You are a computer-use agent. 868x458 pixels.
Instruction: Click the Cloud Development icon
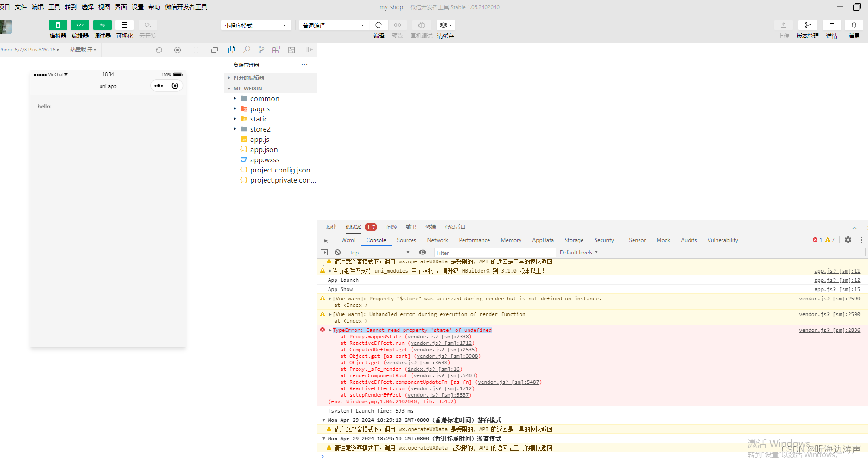(147, 25)
